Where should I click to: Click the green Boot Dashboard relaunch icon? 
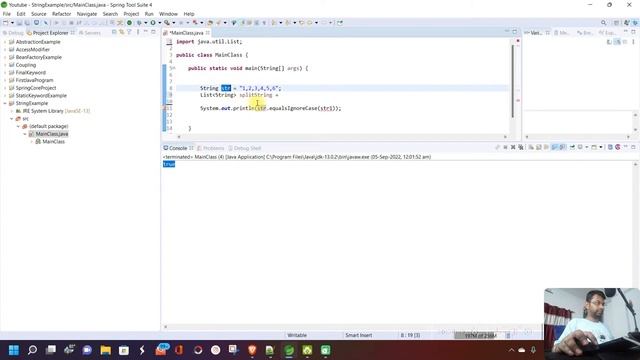tap(129, 23)
